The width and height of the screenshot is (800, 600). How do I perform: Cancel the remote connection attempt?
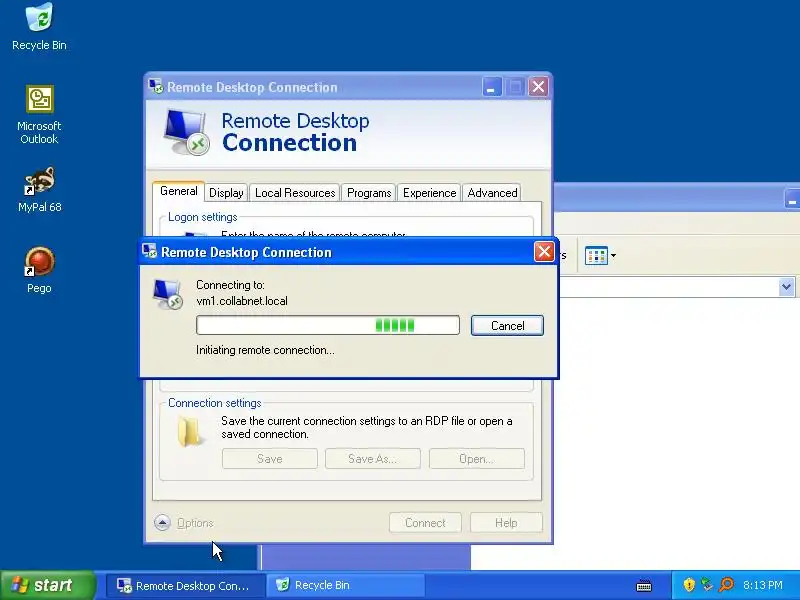[x=507, y=326]
